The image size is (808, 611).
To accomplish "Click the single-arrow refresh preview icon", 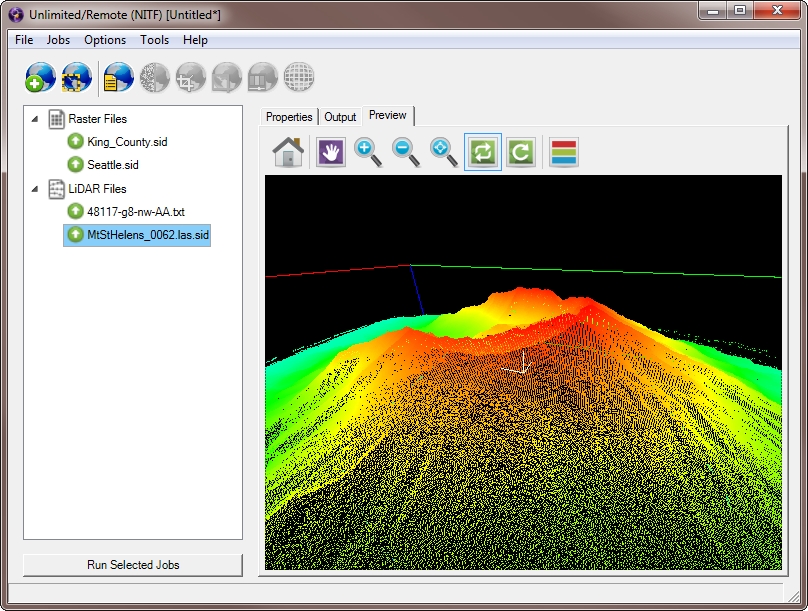I will (x=520, y=152).
